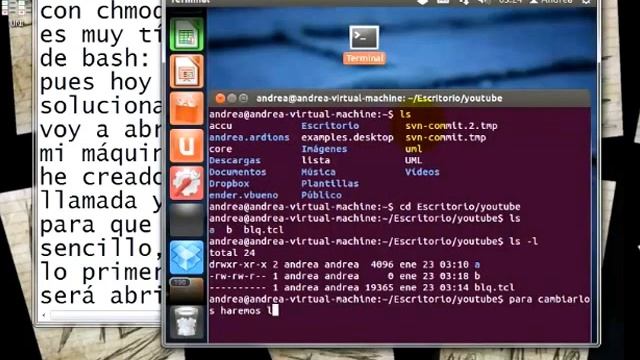
Task: Click 'Documentos' directory name in terminal
Action: [x=238, y=172]
